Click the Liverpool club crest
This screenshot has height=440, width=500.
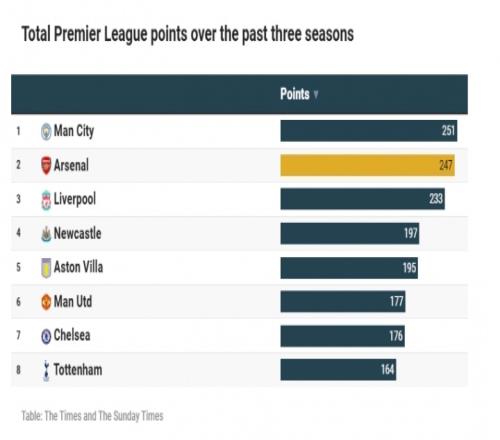click(x=46, y=200)
